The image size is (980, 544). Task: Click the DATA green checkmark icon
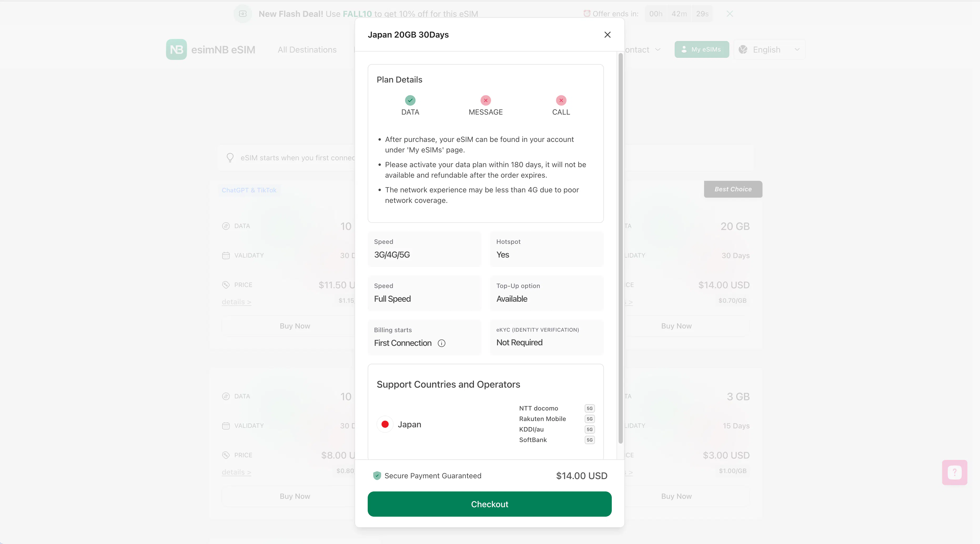410,100
